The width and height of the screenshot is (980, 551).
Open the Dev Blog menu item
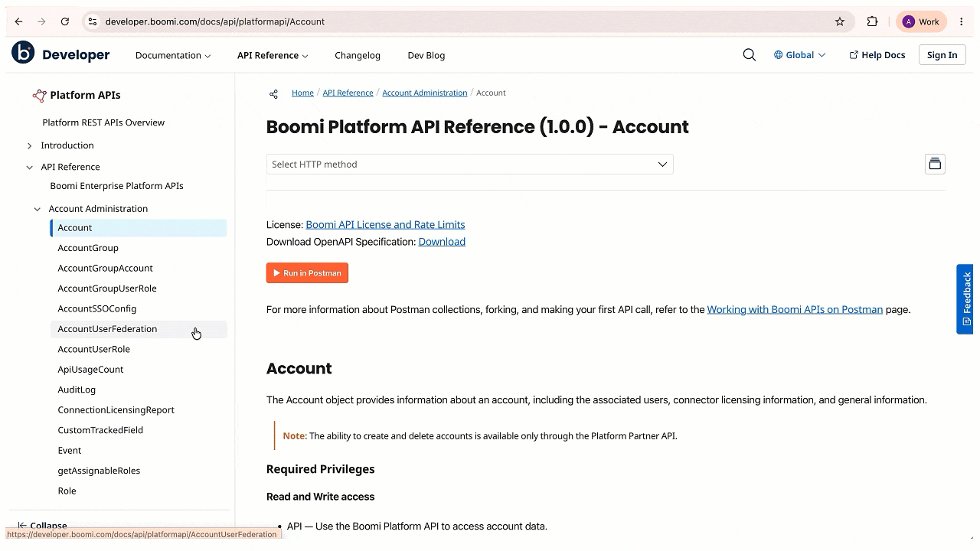[x=426, y=55]
